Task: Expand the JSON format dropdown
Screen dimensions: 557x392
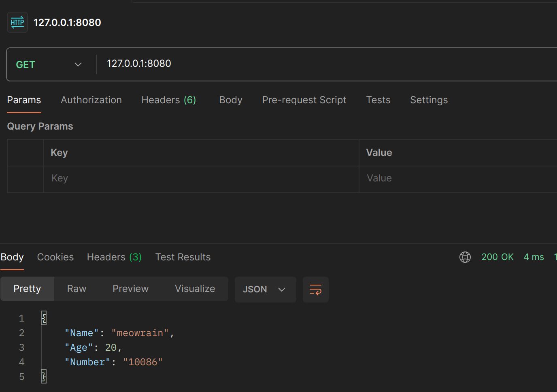Action: pyautogui.click(x=265, y=290)
